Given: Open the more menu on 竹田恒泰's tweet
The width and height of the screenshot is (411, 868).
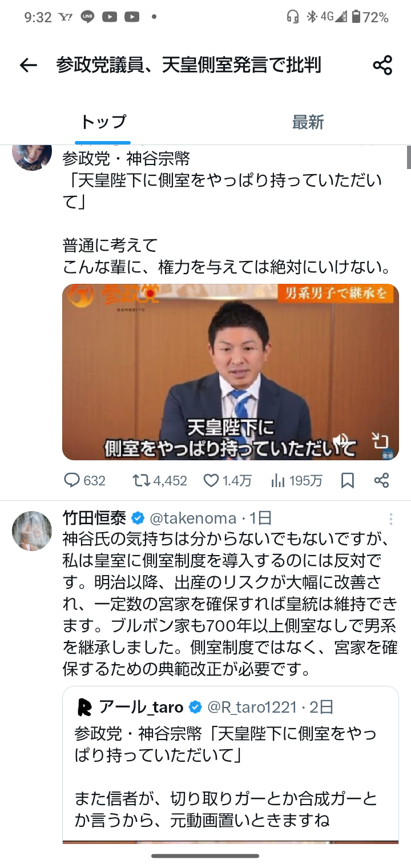Looking at the screenshot, I should [x=391, y=519].
